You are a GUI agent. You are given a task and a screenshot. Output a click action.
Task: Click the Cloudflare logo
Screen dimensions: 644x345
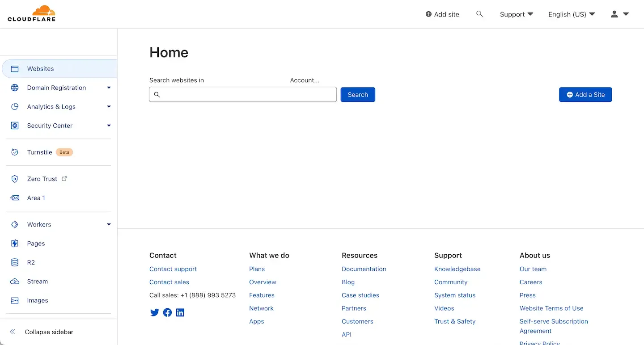(x=31, y=13)
